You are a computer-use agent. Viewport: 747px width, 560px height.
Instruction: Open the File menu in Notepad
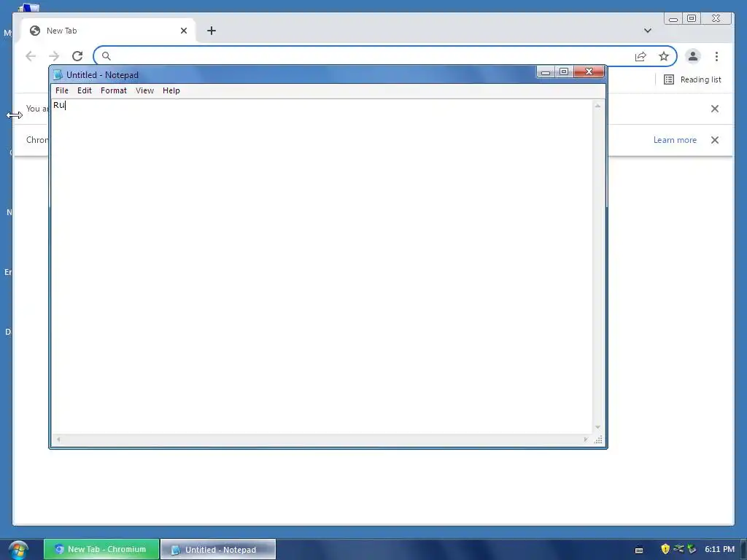pos(62,90)
